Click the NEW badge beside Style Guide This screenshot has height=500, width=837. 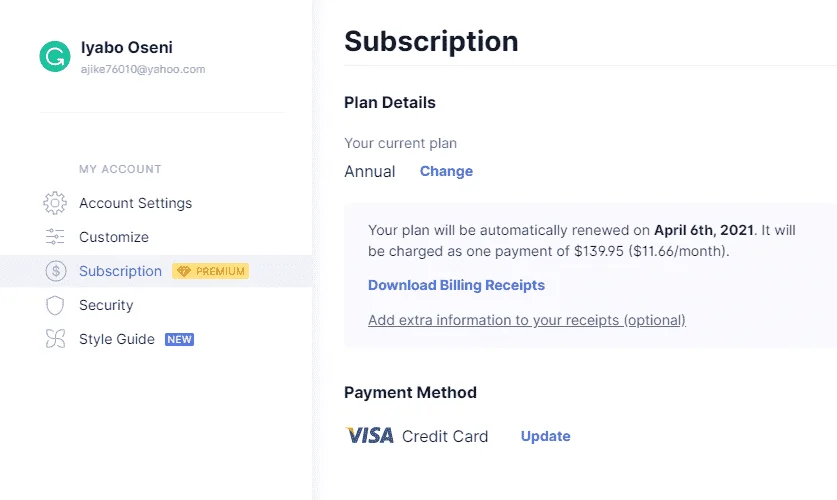pyautogui.click(x=179, y=339)
